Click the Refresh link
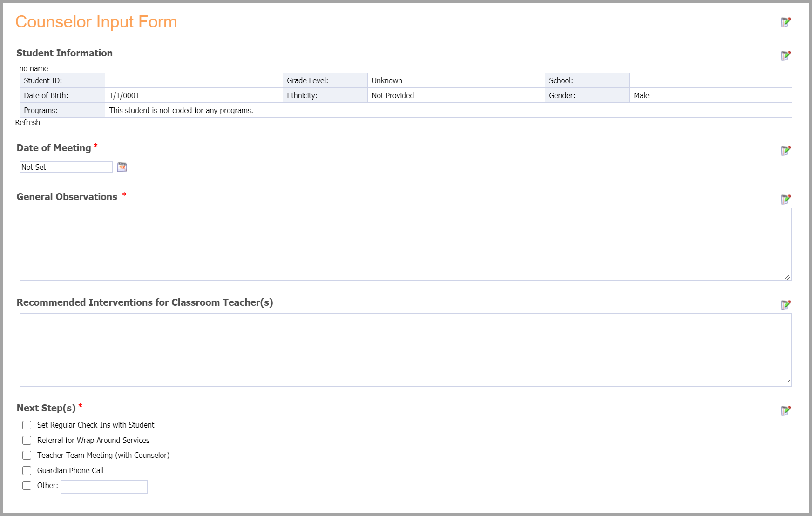The image size is (812, 516). pyautogui.click(x=27, y=122)
